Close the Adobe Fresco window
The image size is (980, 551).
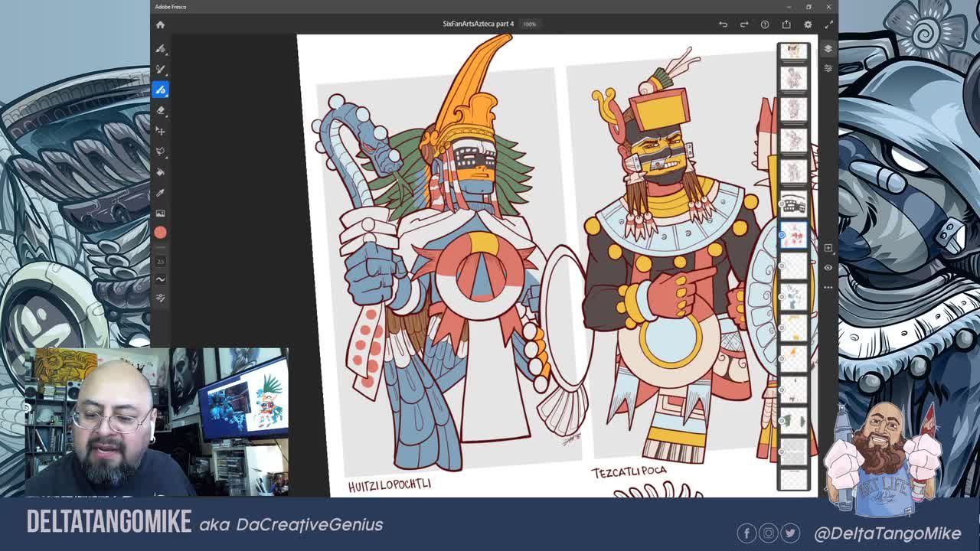tap(828, 7)
